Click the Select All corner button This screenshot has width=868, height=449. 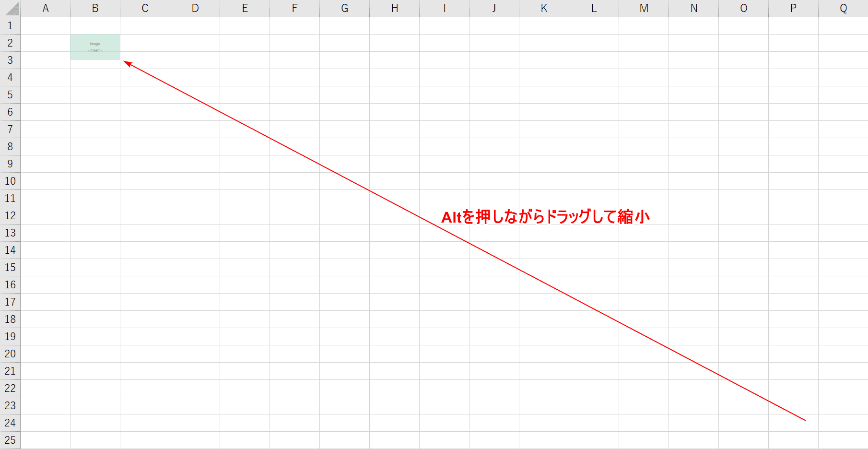(10, 8)
